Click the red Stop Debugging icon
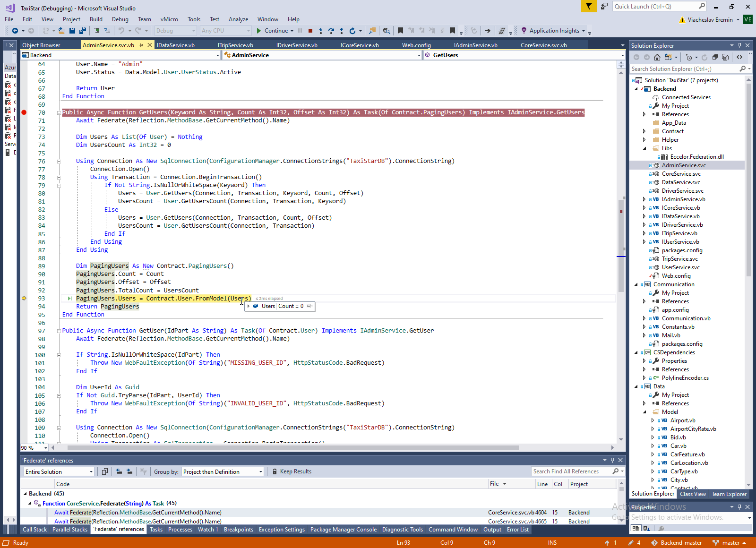 click(x=310, y=31)
